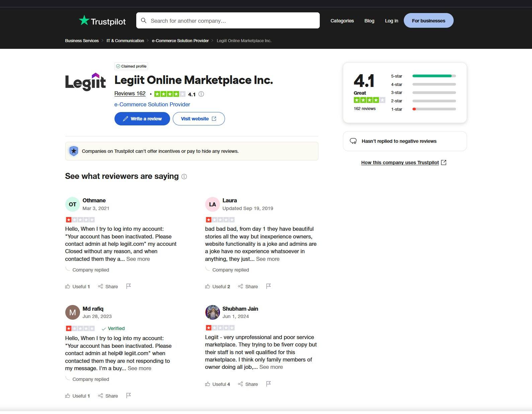This screenshot has height=414, width=532.
Task: Open the Blog menu item
Action: click(369, 21)
